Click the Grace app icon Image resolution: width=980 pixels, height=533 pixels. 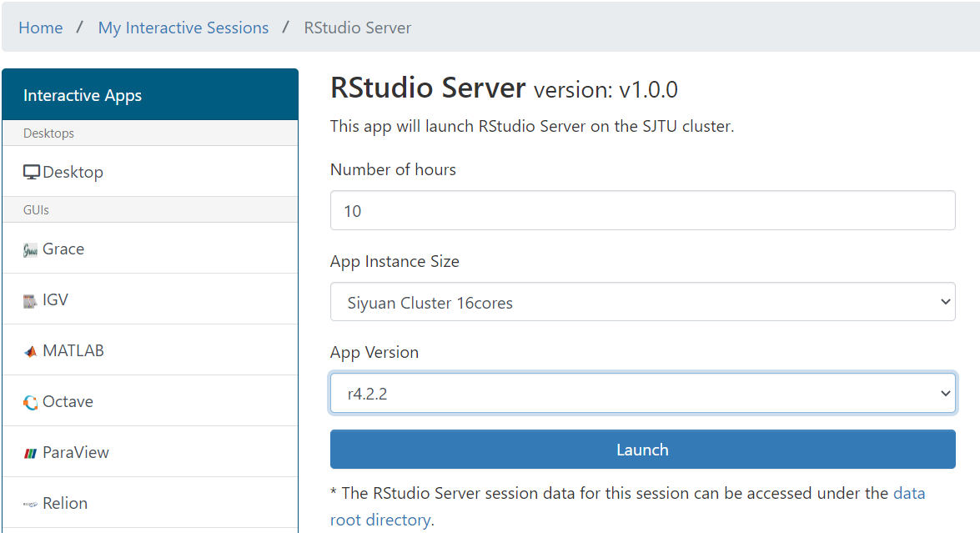(x=30, y=250)
